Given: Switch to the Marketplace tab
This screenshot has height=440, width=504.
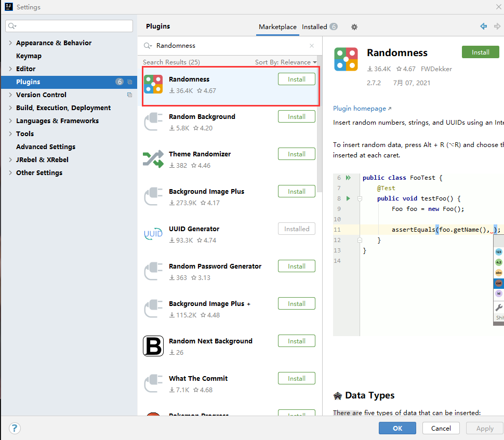Looking at the screenshot, I should tap(277, 27).
